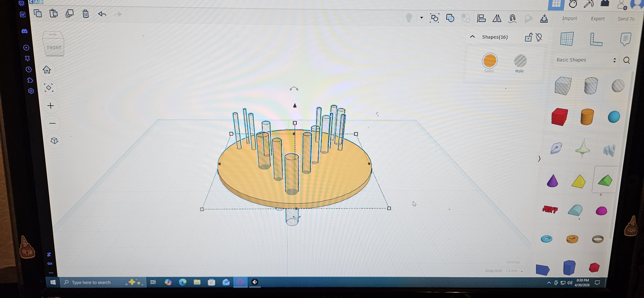Open Microsoft Edge from taskbar
Image resolution: width=644 pixels, height=298 pixels.
[x=183, y=282]
